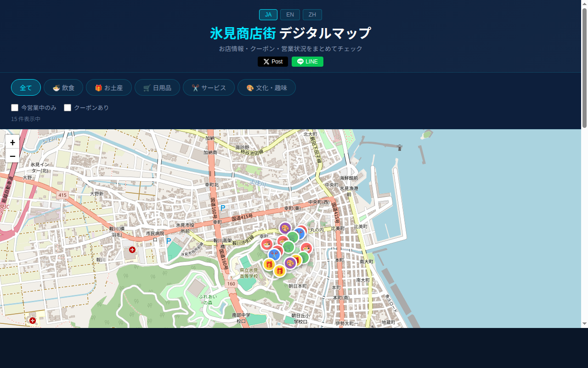
Task: Select the red ramen bowl marker on map
Action: coord(267,244)
